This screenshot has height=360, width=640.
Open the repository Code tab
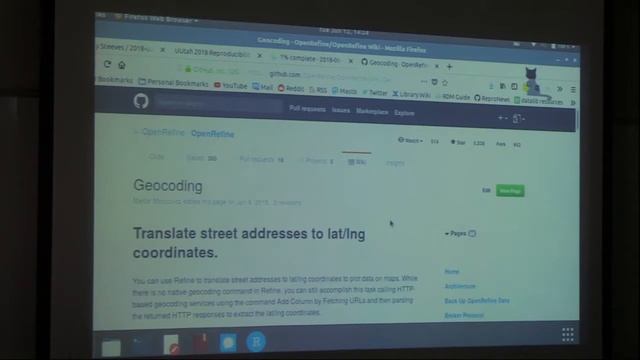click(156, 157)
